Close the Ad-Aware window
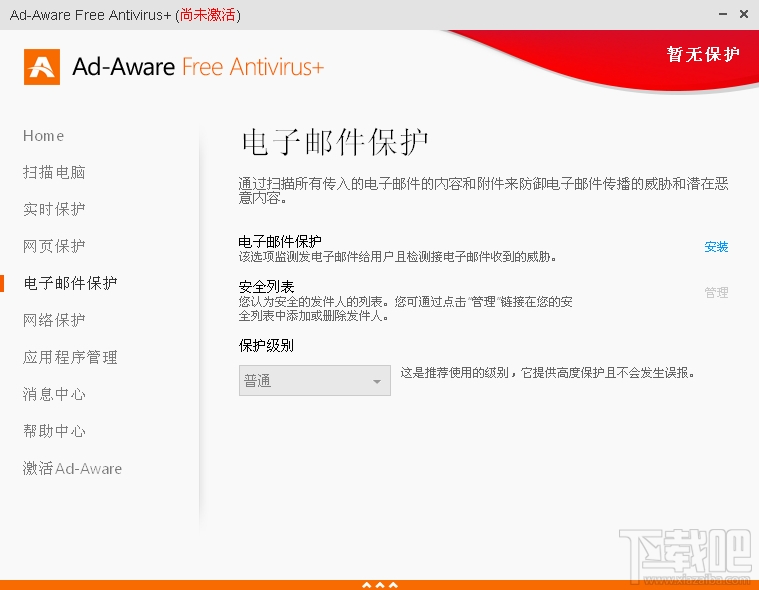 [x=744, y=15]
